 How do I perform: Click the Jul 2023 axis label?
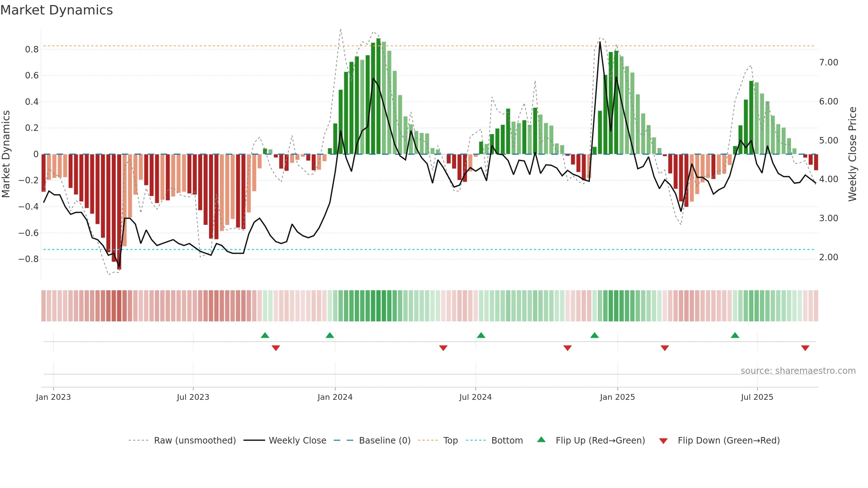(x=193, y=397)
